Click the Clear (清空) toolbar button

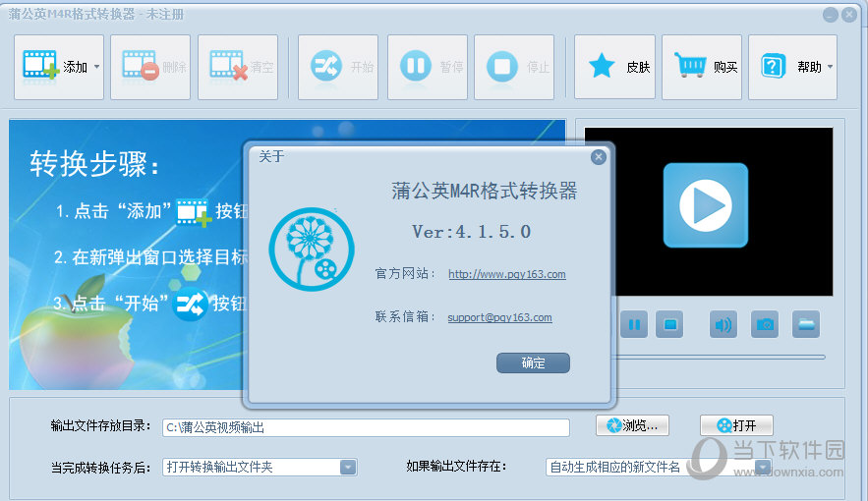238,68
